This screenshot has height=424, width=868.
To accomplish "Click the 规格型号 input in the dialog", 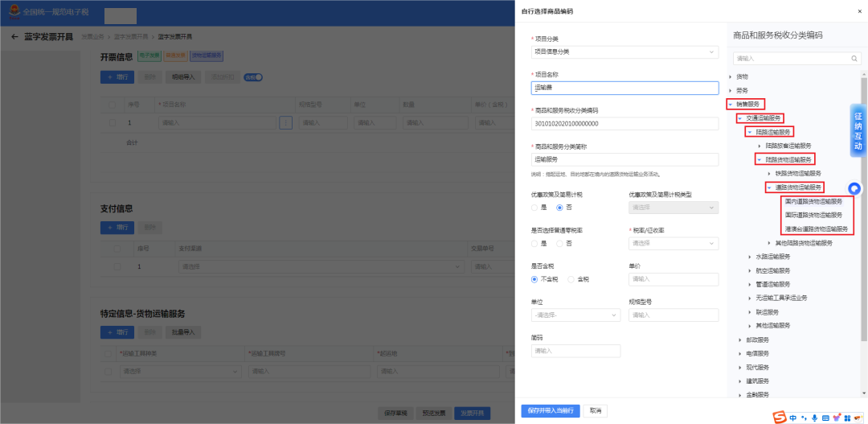I will coord(674,315).
